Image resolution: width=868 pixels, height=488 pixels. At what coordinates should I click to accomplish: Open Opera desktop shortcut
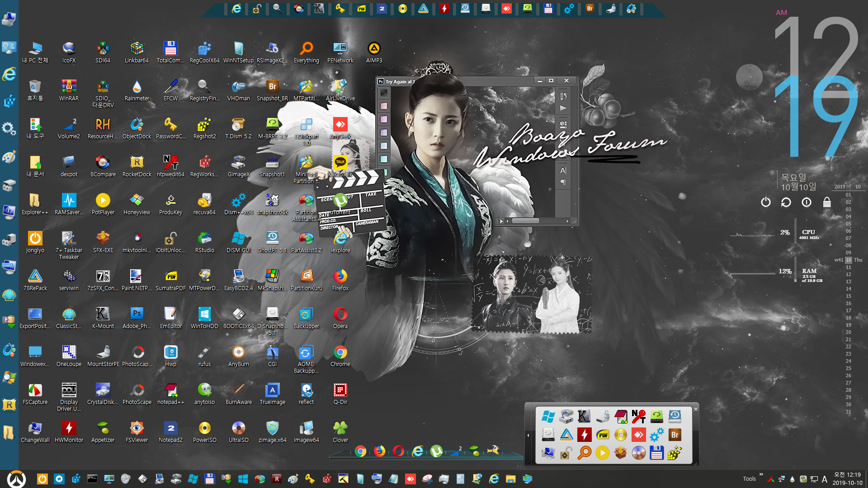pos(340,318)
